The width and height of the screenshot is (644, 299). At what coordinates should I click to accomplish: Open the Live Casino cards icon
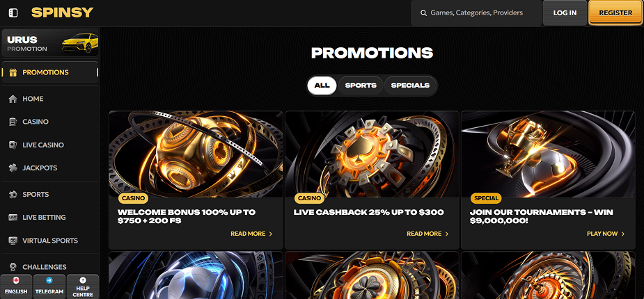coord(13,145)
